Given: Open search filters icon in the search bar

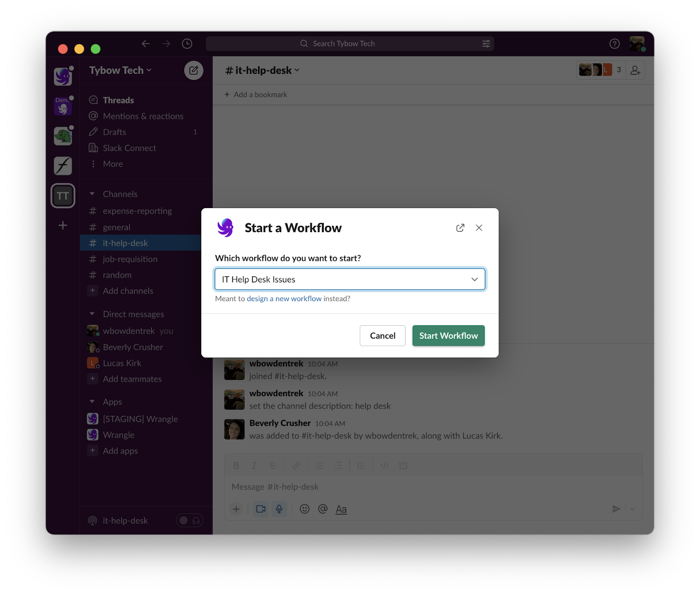Looking at the screenshot, I should coord(486,44).
